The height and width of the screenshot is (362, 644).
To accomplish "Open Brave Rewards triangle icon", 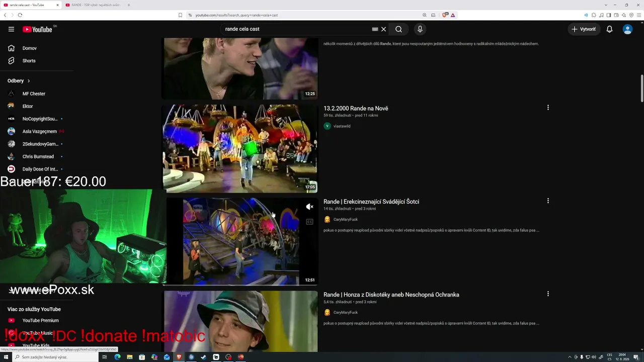I will [x=453, y=15].
